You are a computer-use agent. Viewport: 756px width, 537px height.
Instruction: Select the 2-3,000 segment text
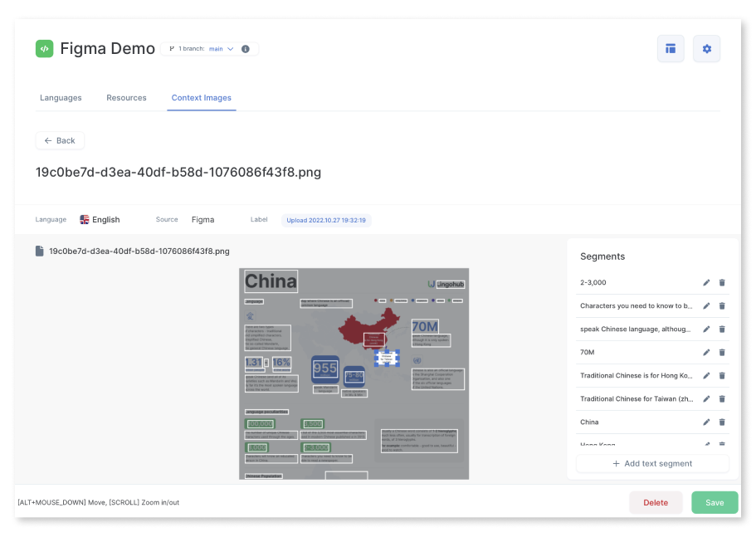coord(593,283)
